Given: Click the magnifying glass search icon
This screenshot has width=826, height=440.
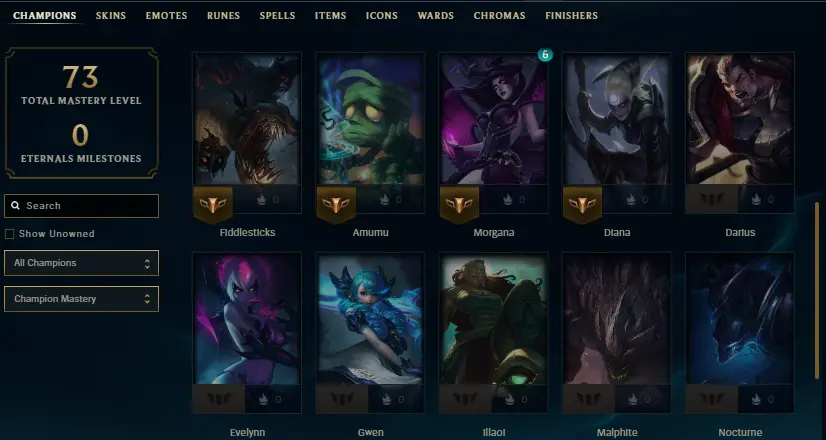Looking at the screenshot, I should tap(16, 206).
